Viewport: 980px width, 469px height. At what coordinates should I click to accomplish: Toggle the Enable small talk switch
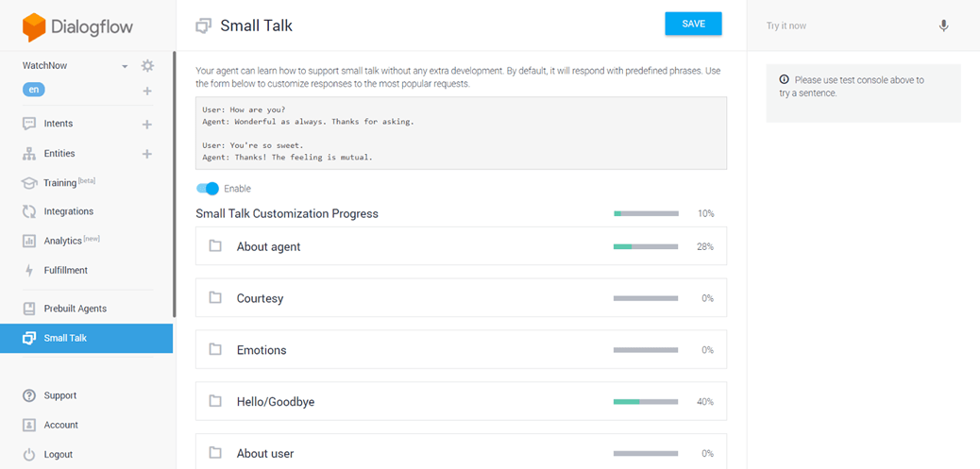(x=208, y=189)
